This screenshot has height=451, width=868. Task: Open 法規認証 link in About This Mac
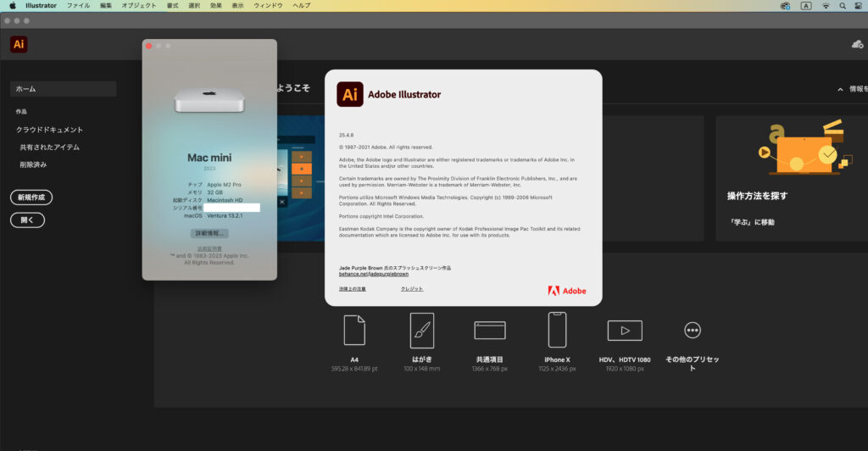click(209, 249)
